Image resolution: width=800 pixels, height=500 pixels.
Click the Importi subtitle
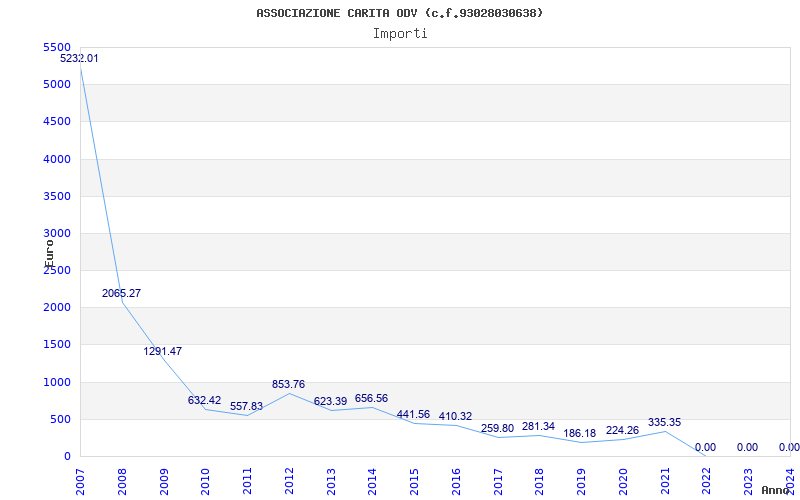400,34
